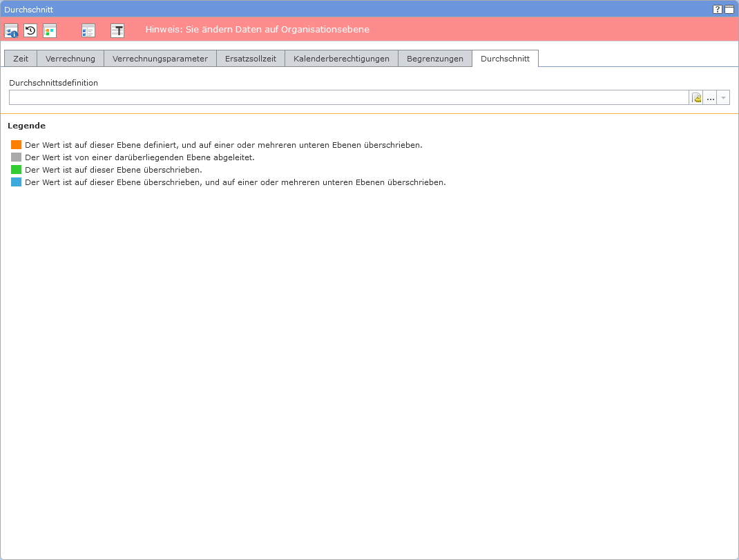Click the yellow reset arrow icon in Durchschnittsdefinition

(697, 98)
